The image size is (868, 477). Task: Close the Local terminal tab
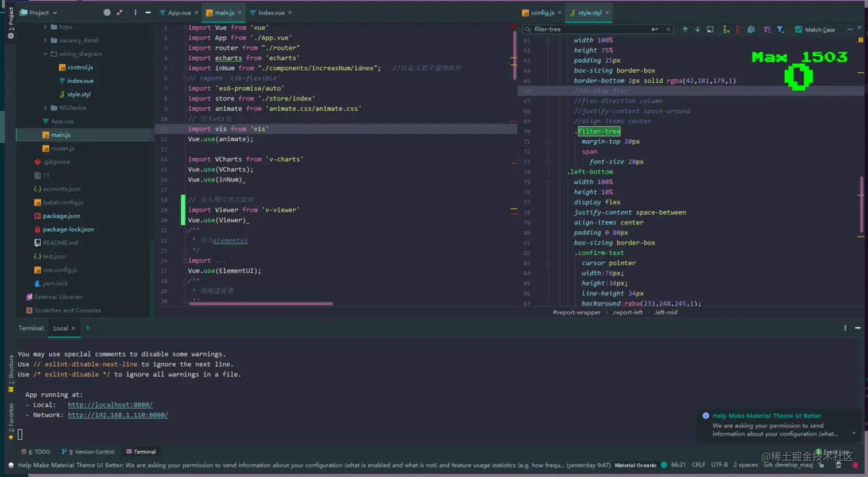(73, 328)
